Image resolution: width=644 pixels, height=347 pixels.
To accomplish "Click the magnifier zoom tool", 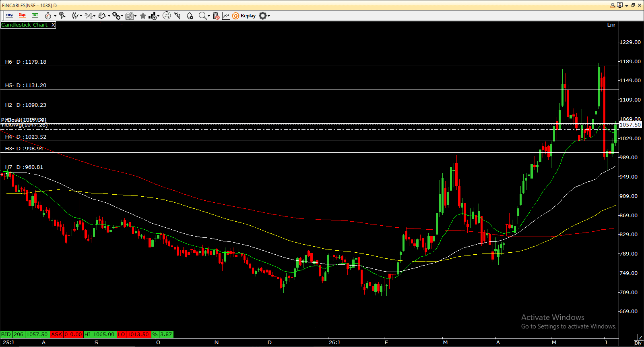I will (202, 16).
